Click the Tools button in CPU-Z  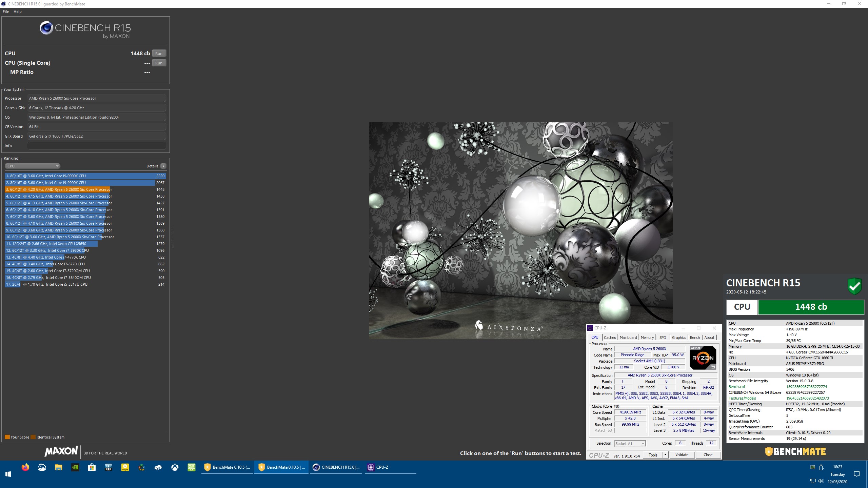tap(653, 455)
